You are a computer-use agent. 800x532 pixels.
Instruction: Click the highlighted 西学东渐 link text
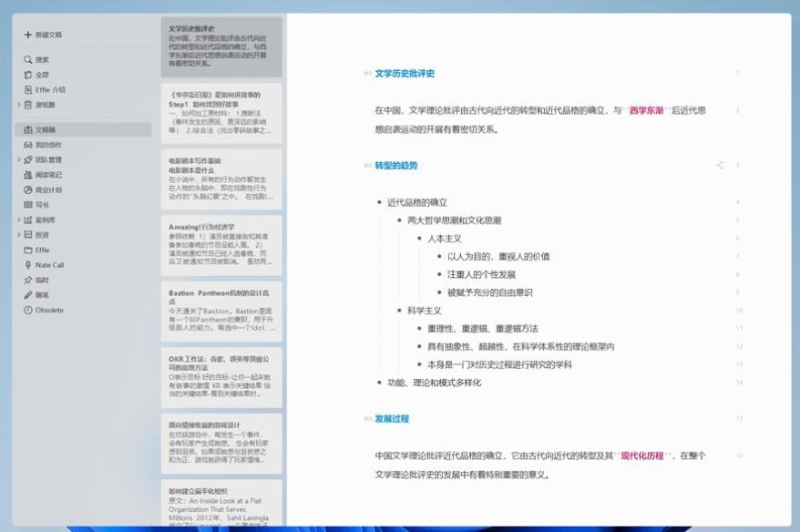point(646,110)
